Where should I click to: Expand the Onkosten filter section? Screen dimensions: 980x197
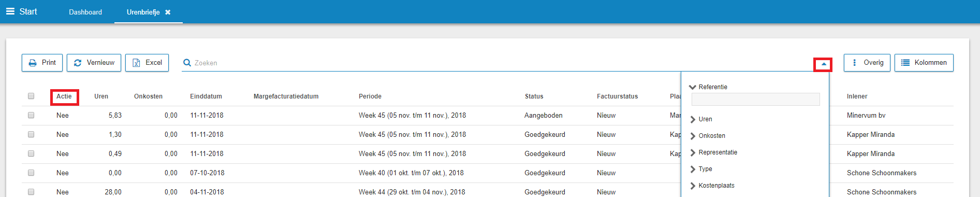(x=707, y=136)
